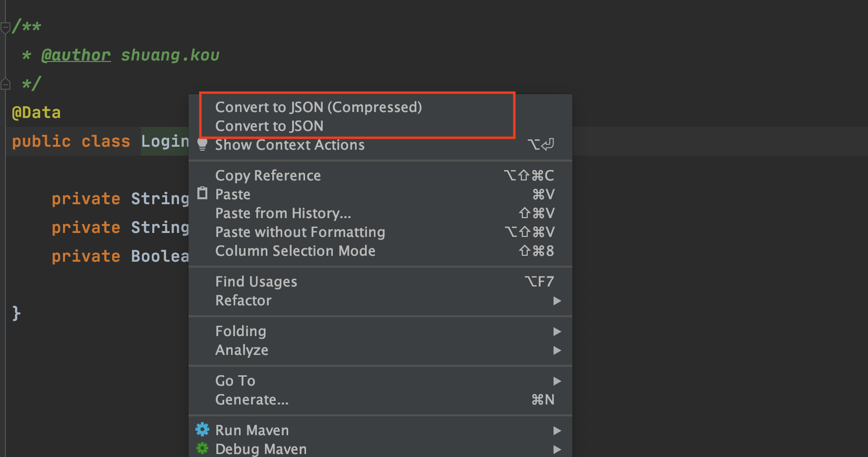Open the Analyze submenu arrow
Viewport: 868px width, 457px height.
[x=557, y=350]
